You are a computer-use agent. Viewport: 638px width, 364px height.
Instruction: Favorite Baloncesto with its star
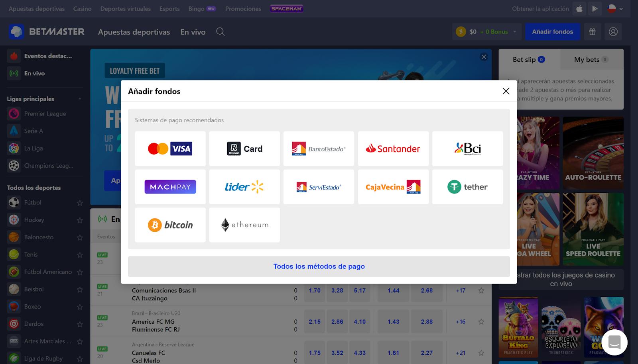[80, 237]
